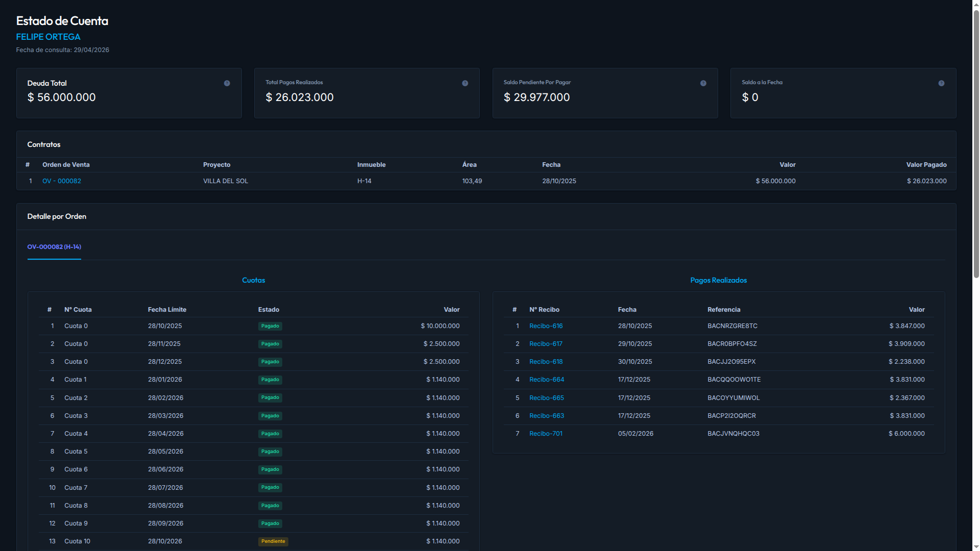Click the Estado column header

pos(268,310)
